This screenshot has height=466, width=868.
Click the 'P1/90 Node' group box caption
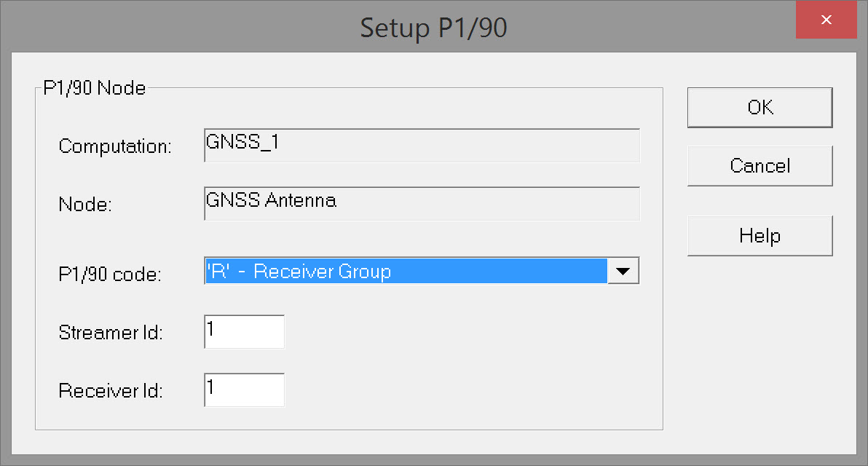(x=95, y=89)
